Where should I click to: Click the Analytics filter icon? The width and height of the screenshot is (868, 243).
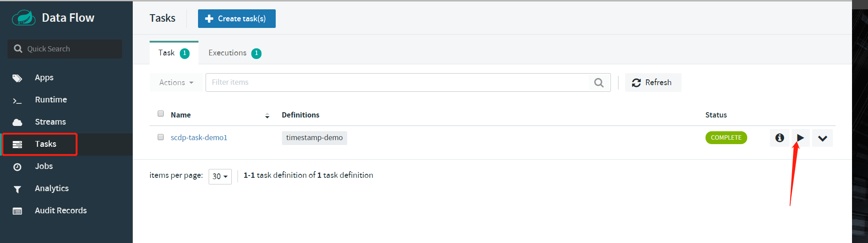tap(17, 189)
